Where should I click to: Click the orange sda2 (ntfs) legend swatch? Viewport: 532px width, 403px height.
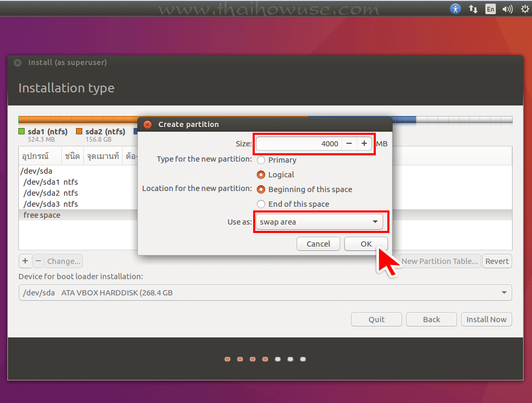point(79,131)
